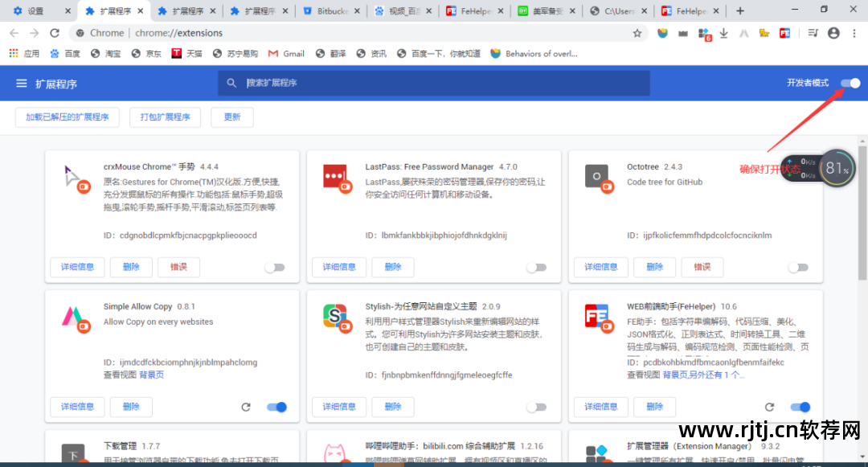Click the browser back arrow
The width and height of the screenshot is (868, 467).
point(14,33)
